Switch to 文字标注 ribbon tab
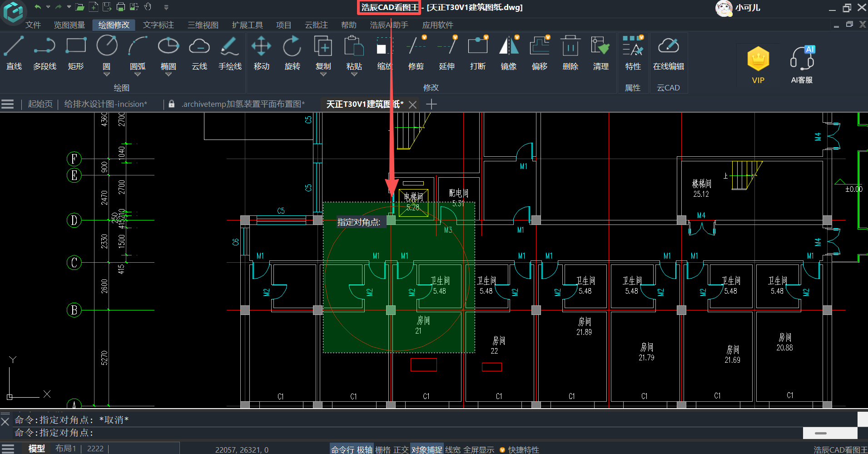The height and width of the screenshot is (454, 868). pyautogui.click(x=159, y=25)
